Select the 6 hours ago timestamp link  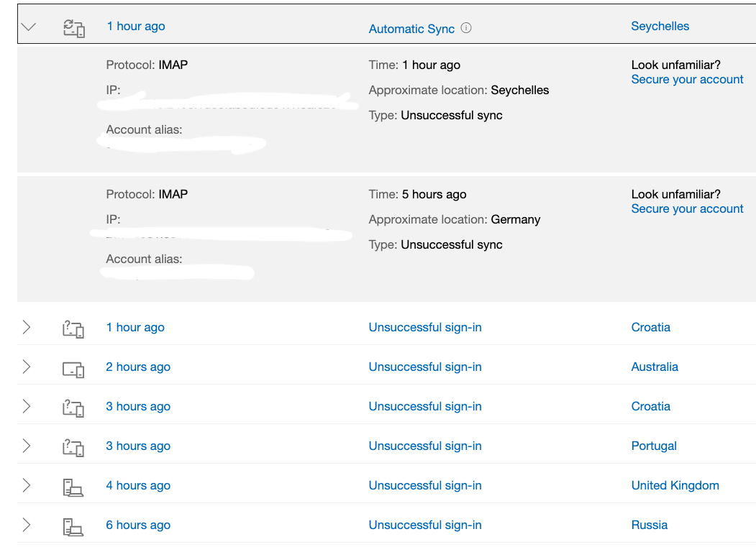pyautogui.click(x=137, y=525)
